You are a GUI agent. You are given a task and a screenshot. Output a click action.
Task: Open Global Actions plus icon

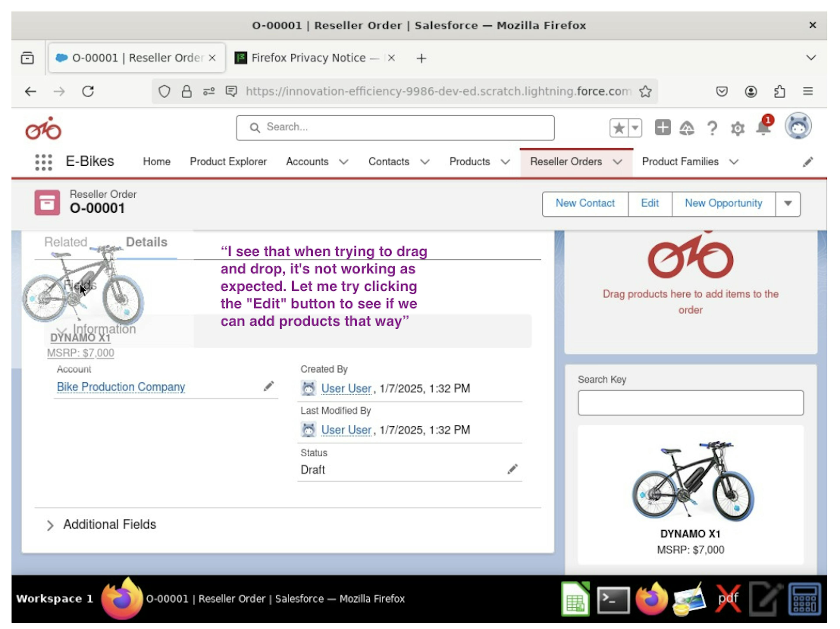click(x=663, y=127)
